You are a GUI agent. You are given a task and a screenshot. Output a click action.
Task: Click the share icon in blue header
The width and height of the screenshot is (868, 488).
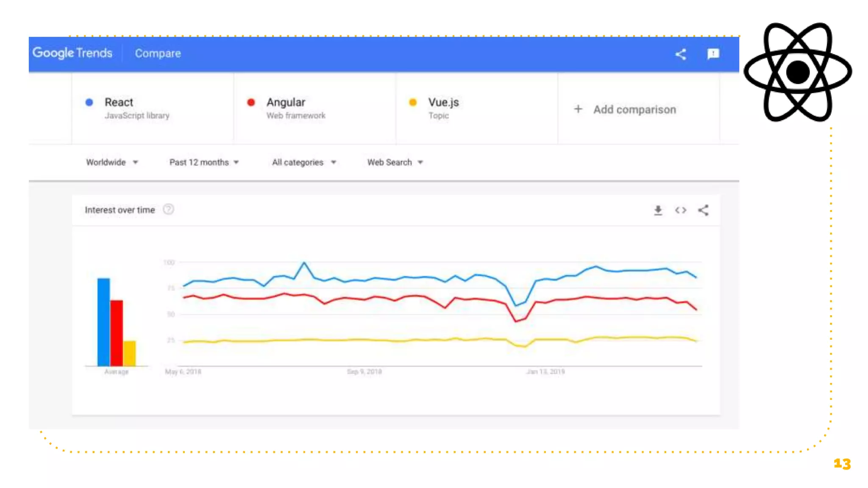coord(681,54)
